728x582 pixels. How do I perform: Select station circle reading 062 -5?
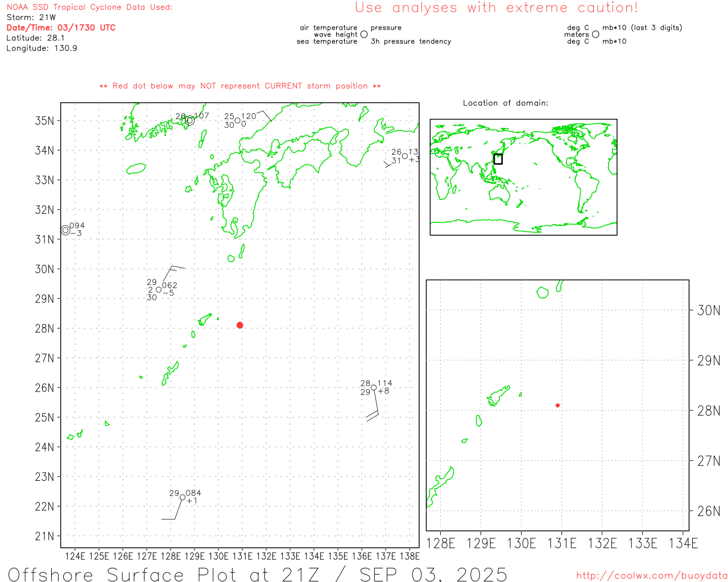[x=159, y=290]
